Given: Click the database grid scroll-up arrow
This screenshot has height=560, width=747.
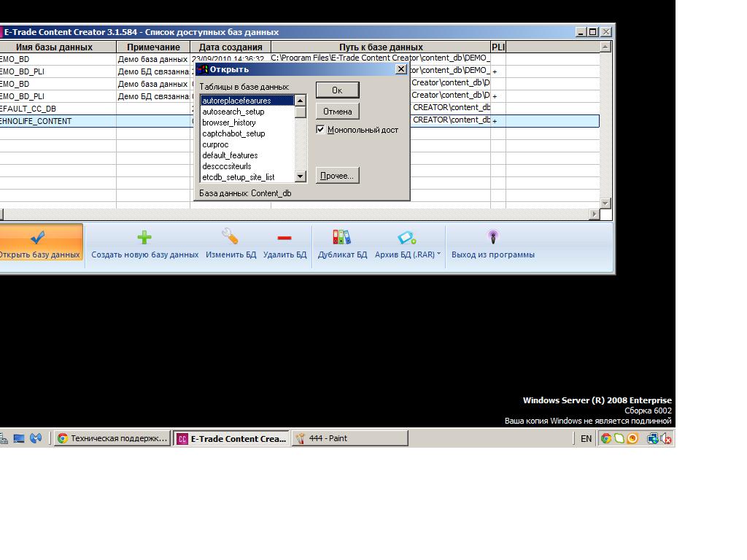Looking at the screenshot, I should coord(605,47).
